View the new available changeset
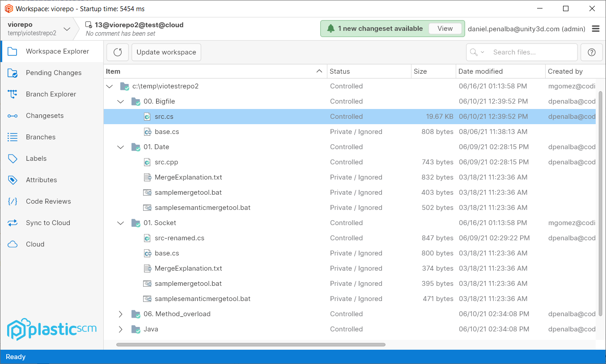 pos(445,28)
